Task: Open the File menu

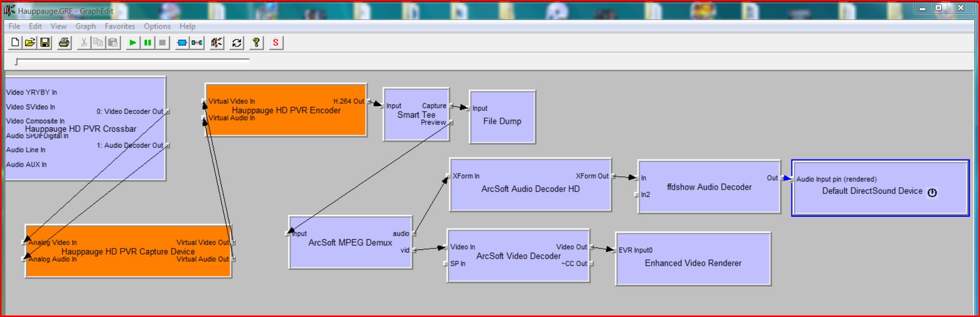Action: [14, 26]
